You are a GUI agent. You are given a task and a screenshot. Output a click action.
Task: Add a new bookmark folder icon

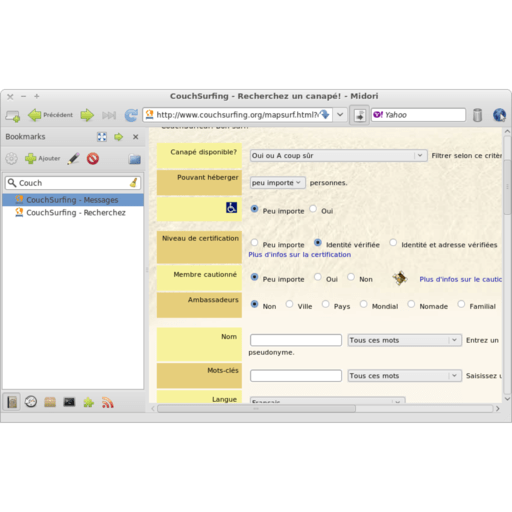[135, 159]
